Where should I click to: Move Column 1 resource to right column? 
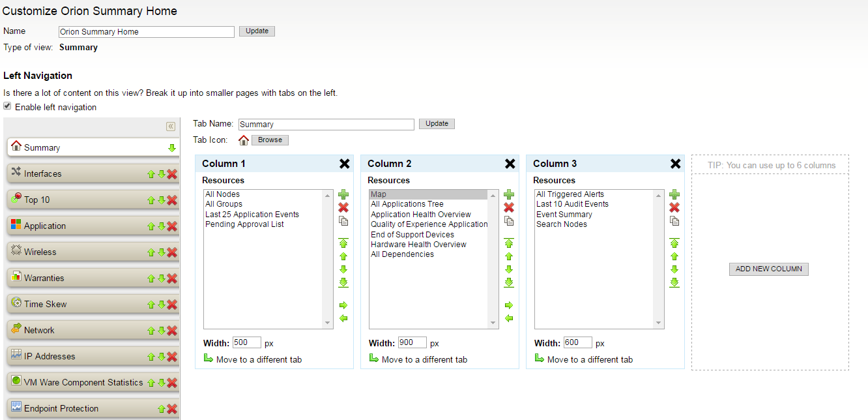click(x=343, y=305)
